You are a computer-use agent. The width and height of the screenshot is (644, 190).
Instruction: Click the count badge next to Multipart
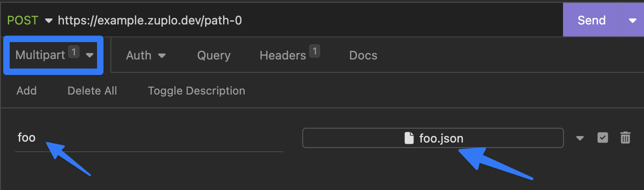(74, 51)
